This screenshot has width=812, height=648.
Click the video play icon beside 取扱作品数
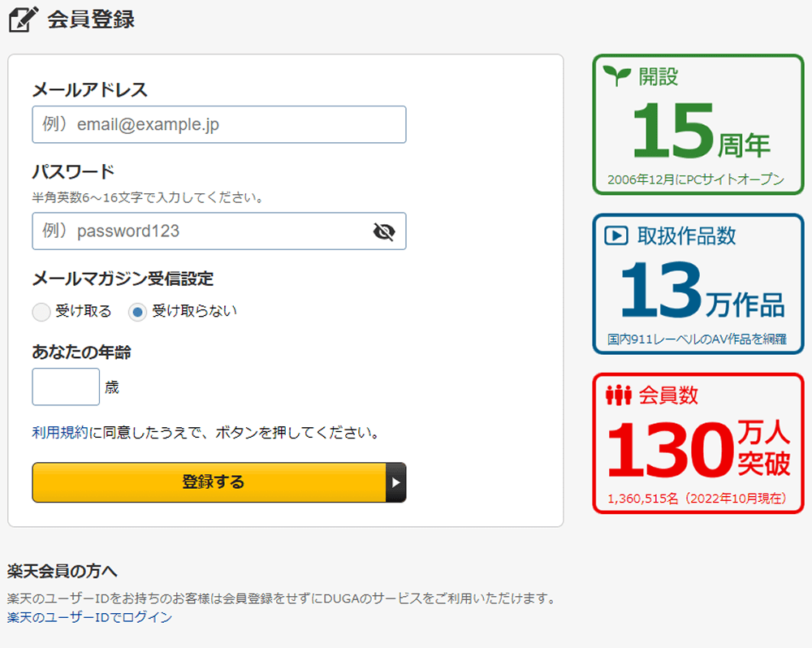click(618, 236)
